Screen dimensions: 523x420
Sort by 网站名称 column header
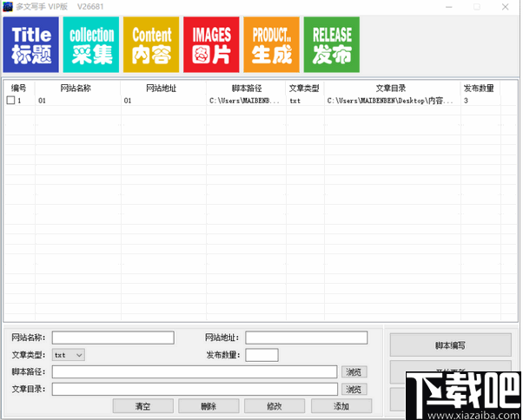tap(76, 89)
